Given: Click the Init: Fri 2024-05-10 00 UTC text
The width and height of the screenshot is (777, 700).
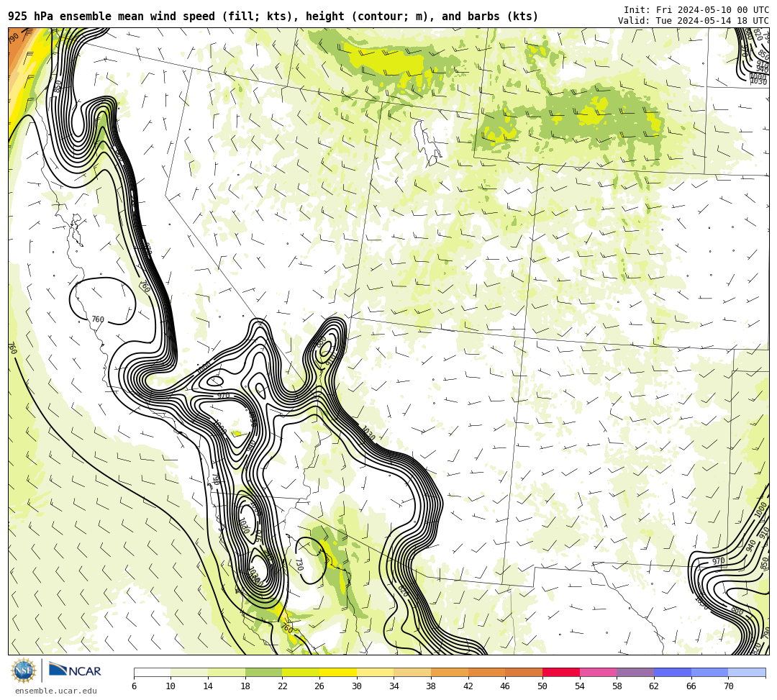Looking at the screenshot, I should coord(696,10).
